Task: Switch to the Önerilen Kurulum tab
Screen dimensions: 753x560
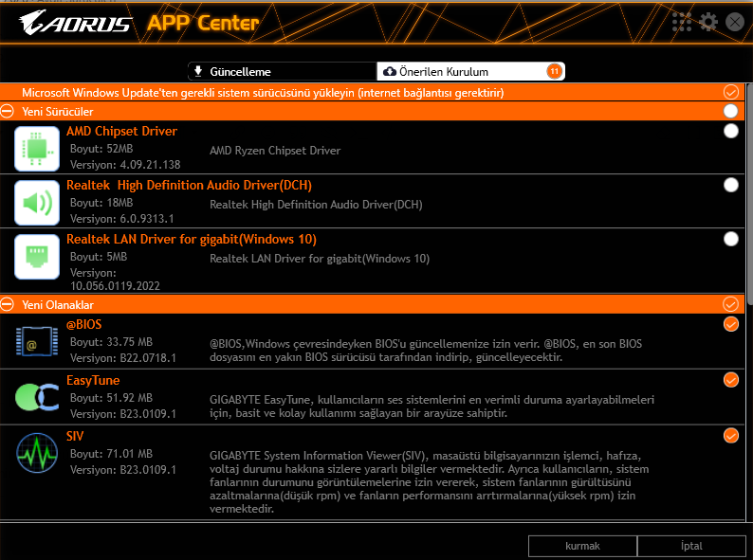Action: [470, 71]
